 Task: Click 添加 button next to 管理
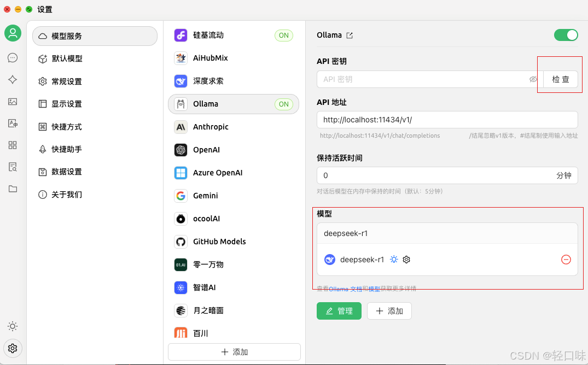click(x=389, y=311)
